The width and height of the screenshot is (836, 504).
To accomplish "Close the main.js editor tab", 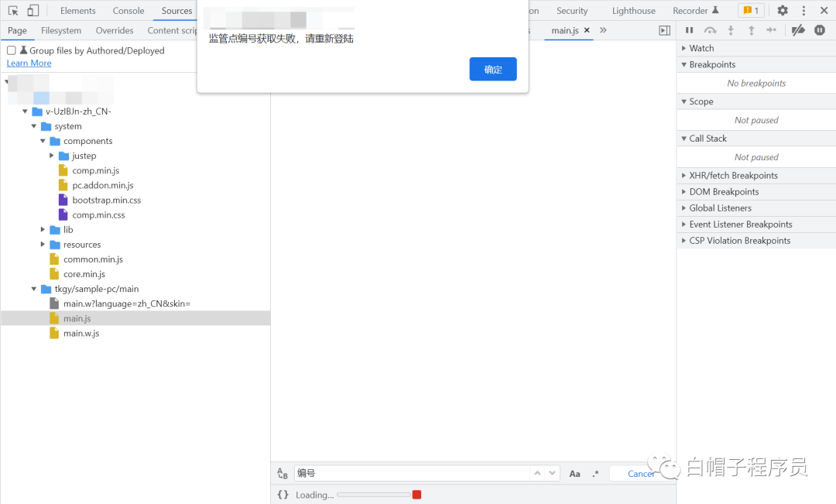I will [587, 30].
